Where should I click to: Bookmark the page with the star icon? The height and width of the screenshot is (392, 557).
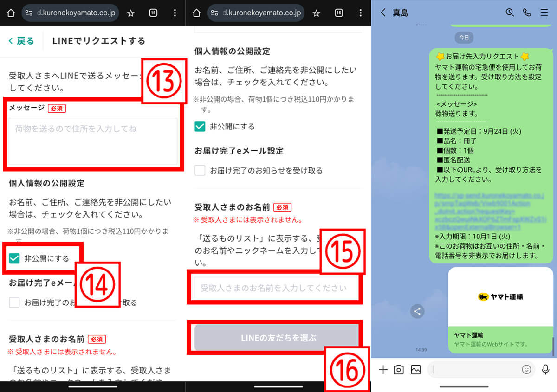pos(130,13)
